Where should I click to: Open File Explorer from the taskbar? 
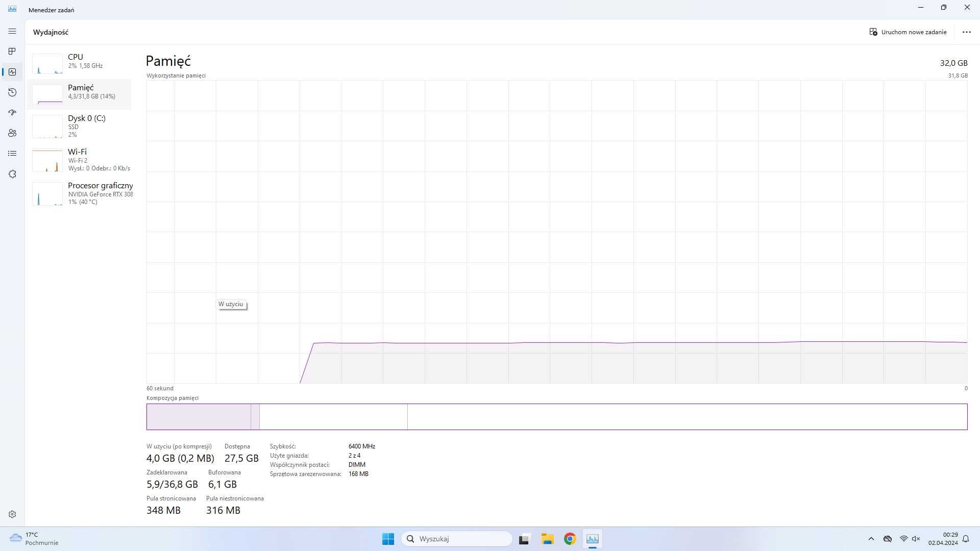[547, 539]
